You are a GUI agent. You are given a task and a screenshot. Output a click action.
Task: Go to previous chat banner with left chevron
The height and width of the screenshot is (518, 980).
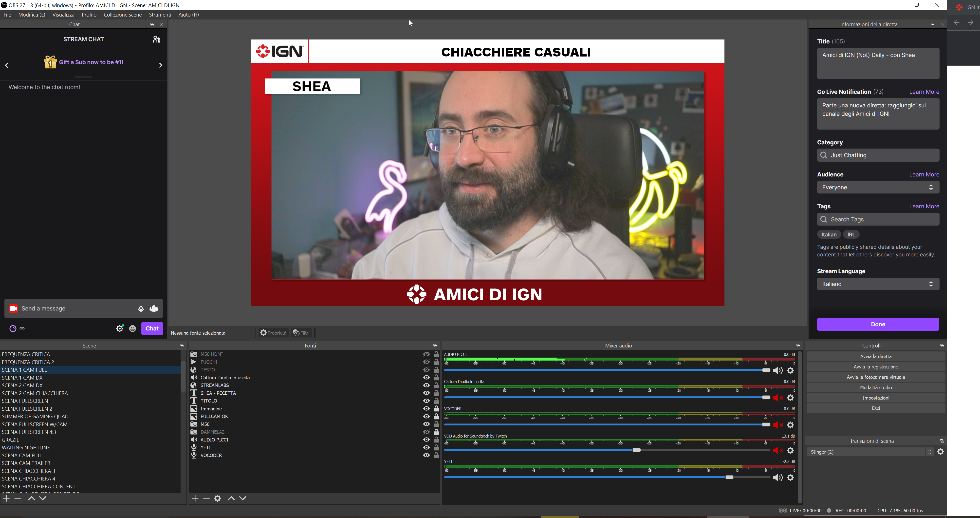pyautogui.click(x=6, y=65)
